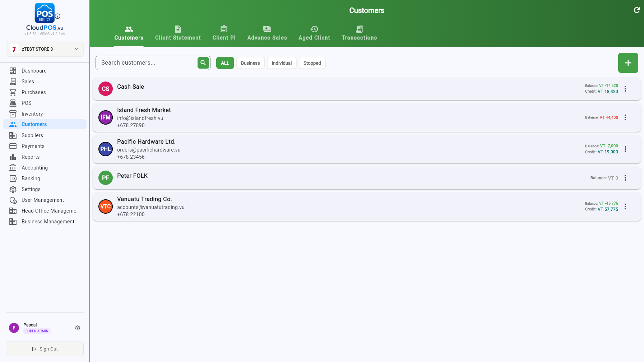This screenshot has height=362, width=644.
Task: Open the more options menu for Vanuatu Trading Co.
Action: (x=625, y=206)
